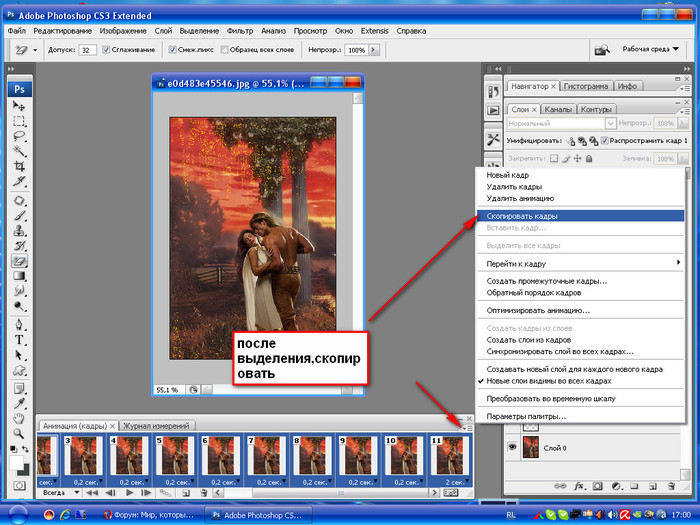Image resolution: width=700 pixels, height=525 pixels.
Task: Select the Magic Wand tool
Action: (19, 151)
